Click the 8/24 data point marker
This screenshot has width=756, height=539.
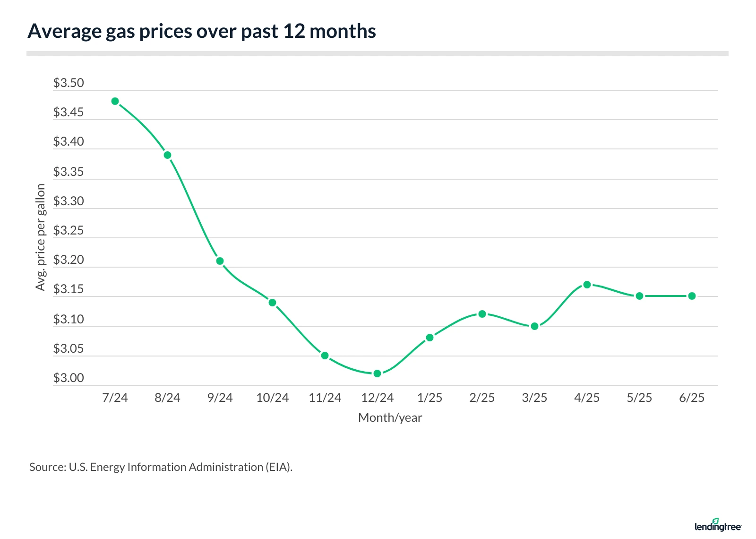(x=167, y=155)
